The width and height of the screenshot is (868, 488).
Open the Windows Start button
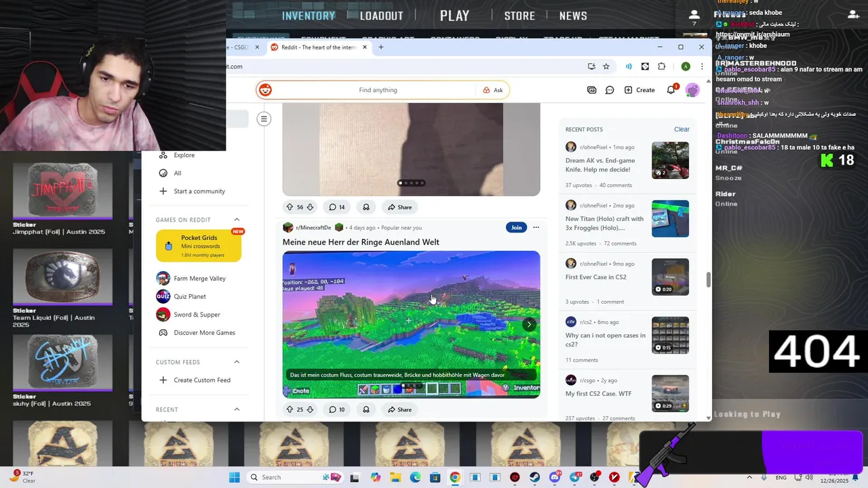234,477
